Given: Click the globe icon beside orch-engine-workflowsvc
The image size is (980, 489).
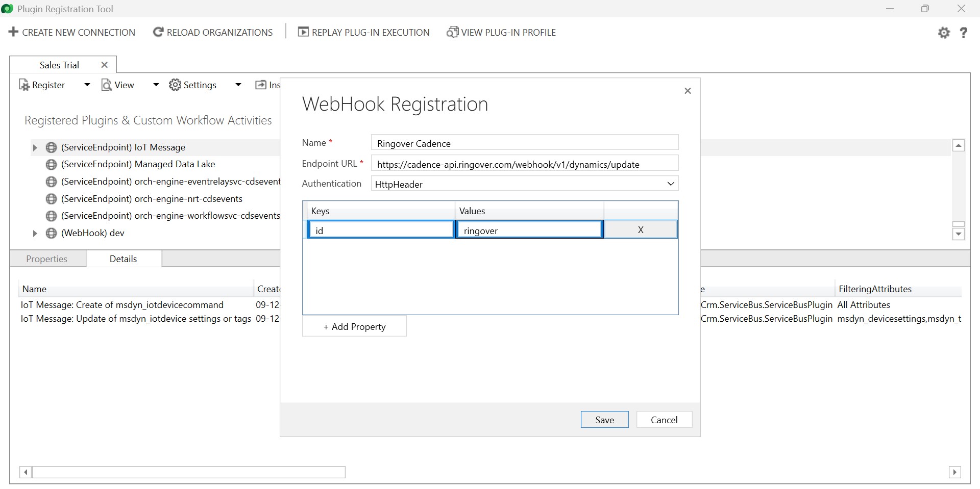Looking at the screenshot, I should click(x=51, y=216).
